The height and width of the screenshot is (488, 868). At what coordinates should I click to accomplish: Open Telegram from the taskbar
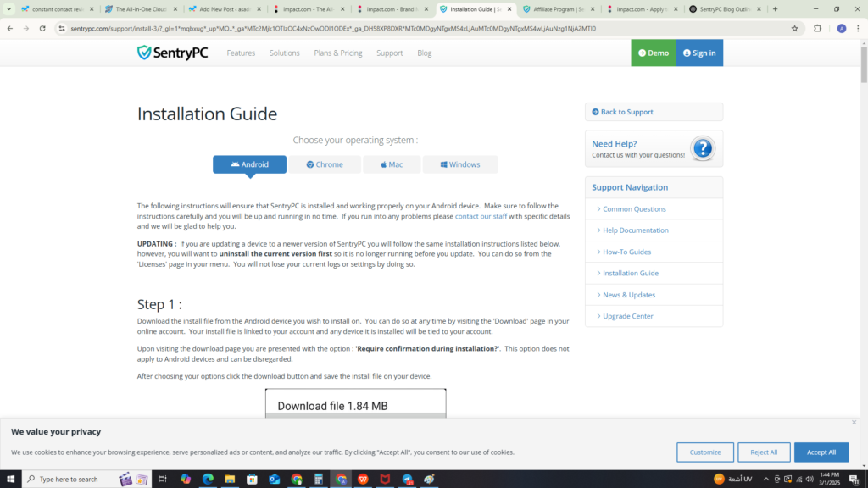tap(408, 480)
